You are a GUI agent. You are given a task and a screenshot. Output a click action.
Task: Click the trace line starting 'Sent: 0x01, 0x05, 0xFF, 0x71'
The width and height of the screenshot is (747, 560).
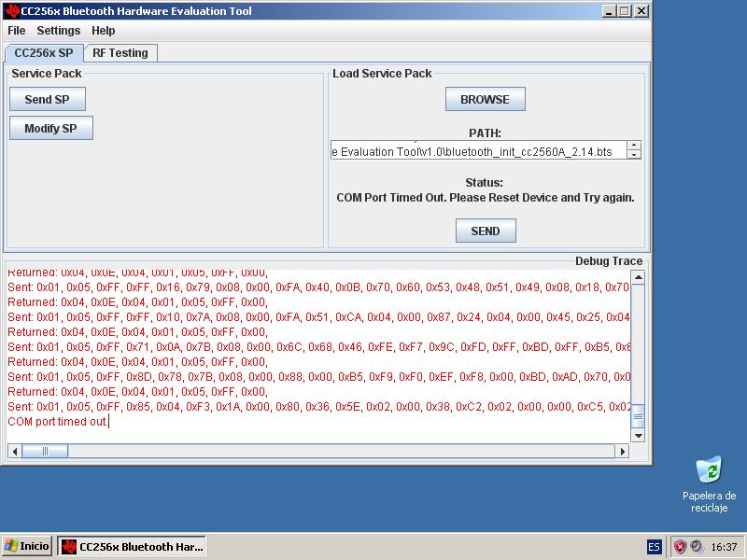pos(318,346)
